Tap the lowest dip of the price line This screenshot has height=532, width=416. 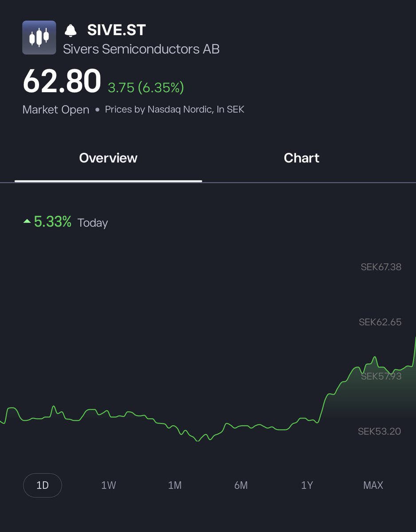click(x=198, y=441)
